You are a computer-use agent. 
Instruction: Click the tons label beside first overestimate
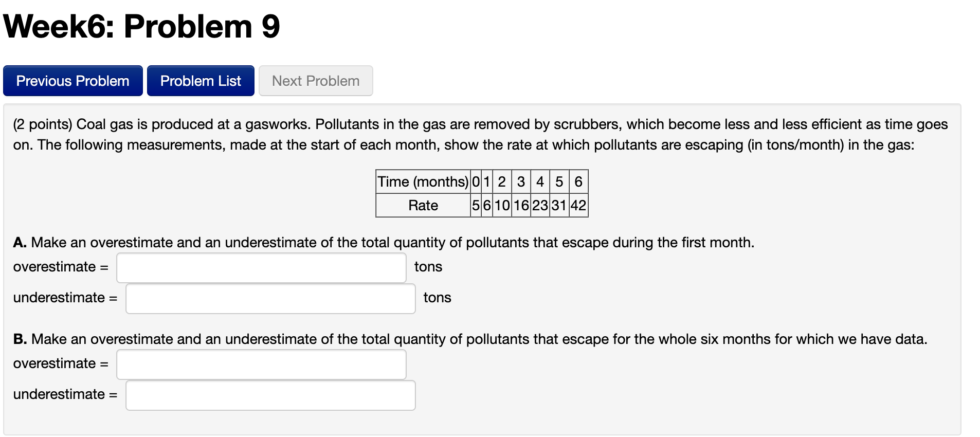428,267
